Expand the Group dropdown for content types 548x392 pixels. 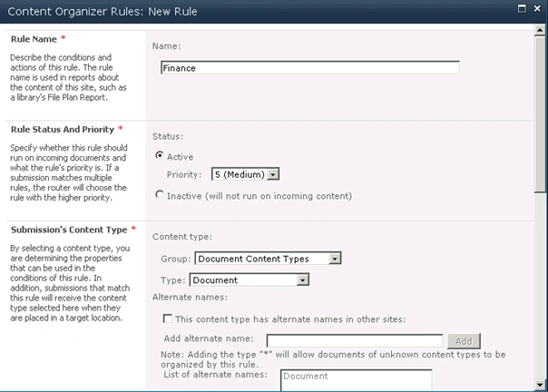pos(268,259)
